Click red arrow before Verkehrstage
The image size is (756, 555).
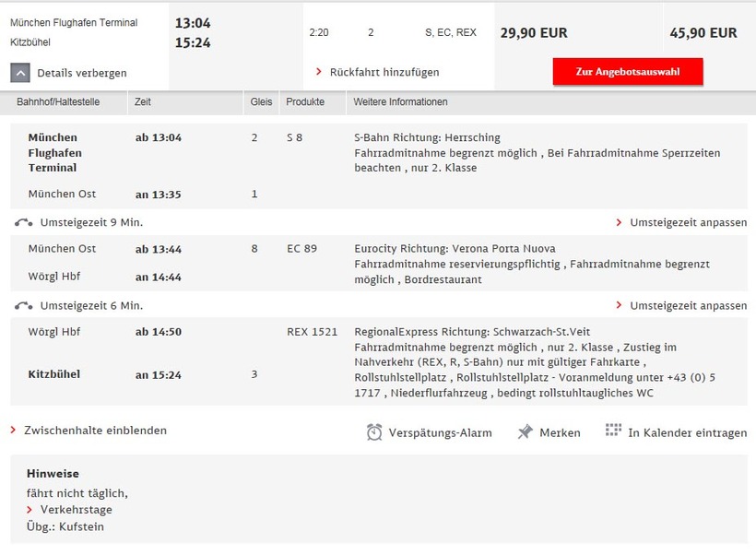(30, 510)
